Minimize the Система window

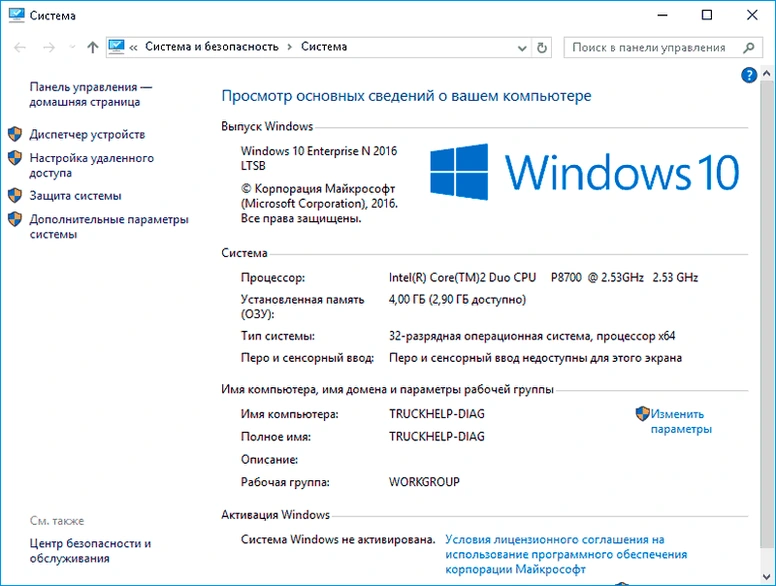662,15
